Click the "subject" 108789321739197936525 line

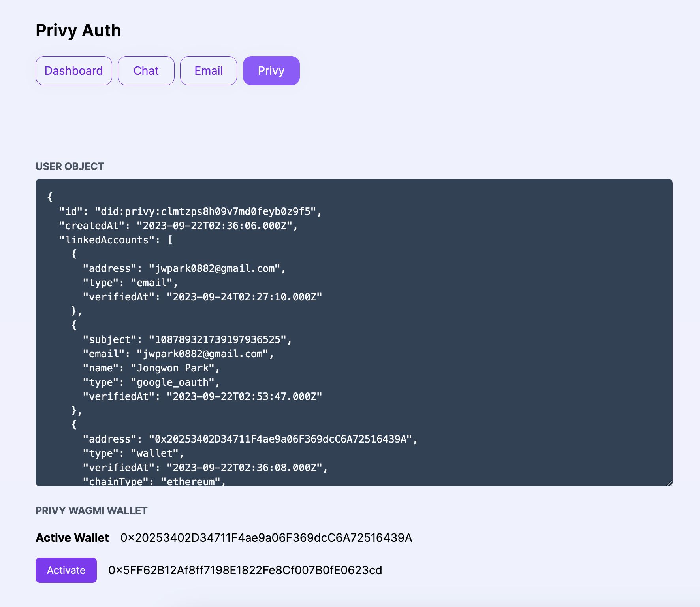click(x=187, y=339)
